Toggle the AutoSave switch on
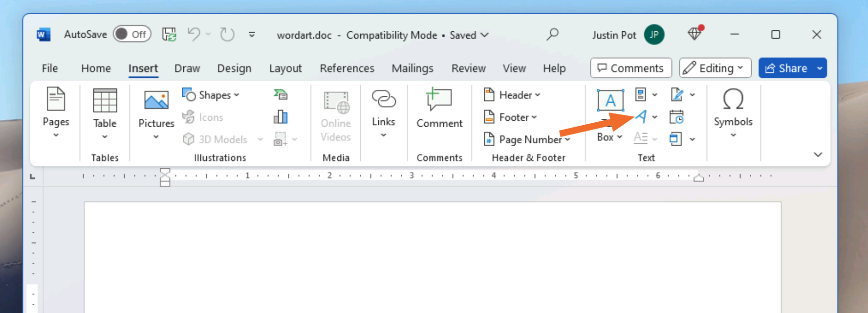Screen dimensions: 868x313 pos(132,34)
